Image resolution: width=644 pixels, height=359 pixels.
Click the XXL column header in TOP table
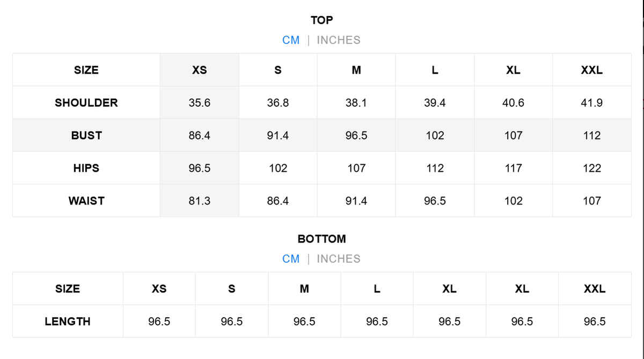tap(591, 70)
